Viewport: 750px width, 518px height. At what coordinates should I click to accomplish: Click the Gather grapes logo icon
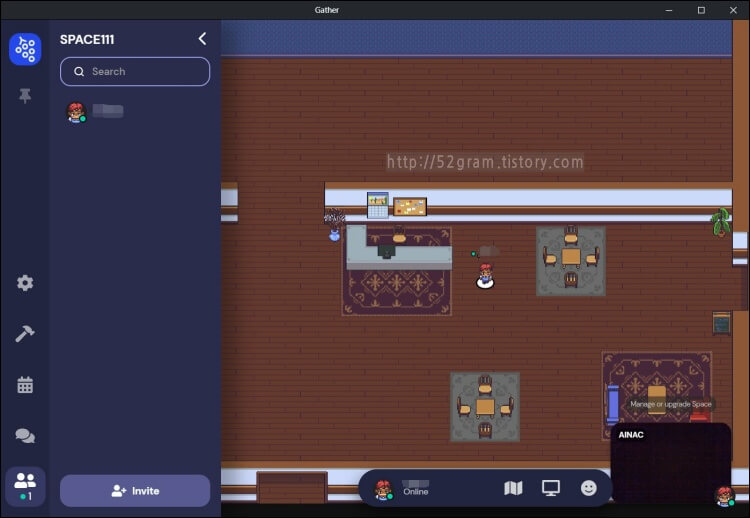pyautogui.click(x=25, y=49)
